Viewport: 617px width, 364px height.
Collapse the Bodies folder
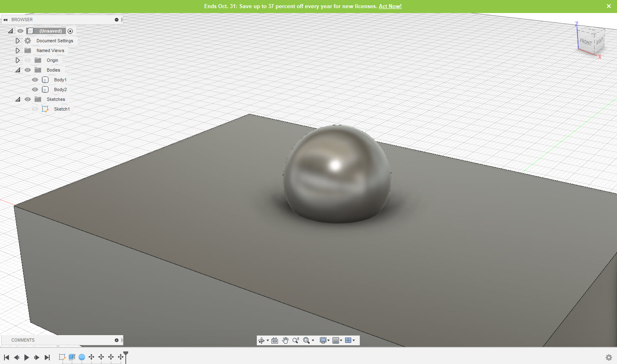click(18, 70)
